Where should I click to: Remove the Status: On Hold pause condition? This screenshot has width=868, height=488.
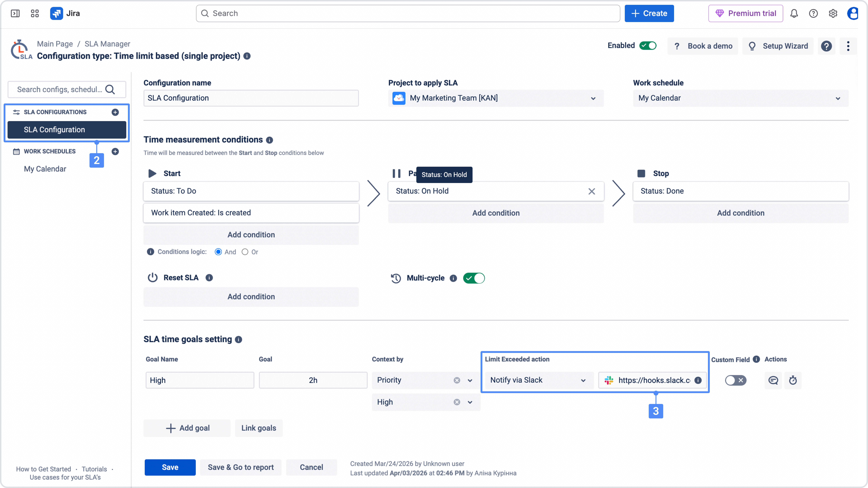[591, 191]
